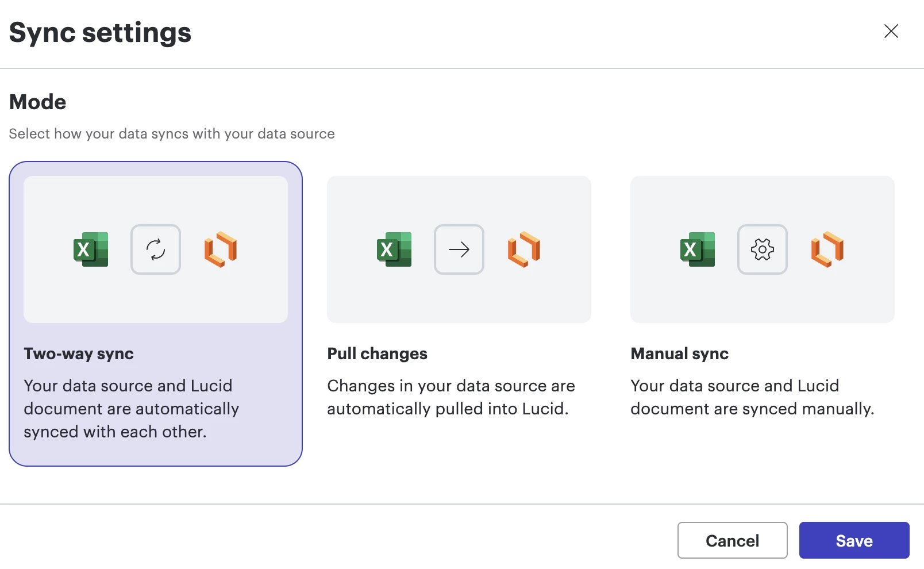
Task: Click the Manual sync description text
Action: (x=752, y=397)
